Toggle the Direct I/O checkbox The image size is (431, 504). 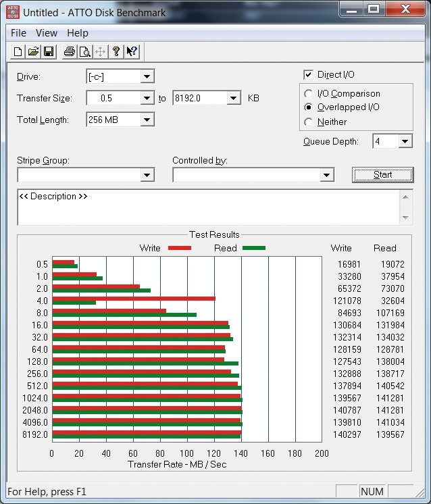click(x=308, y=75)
